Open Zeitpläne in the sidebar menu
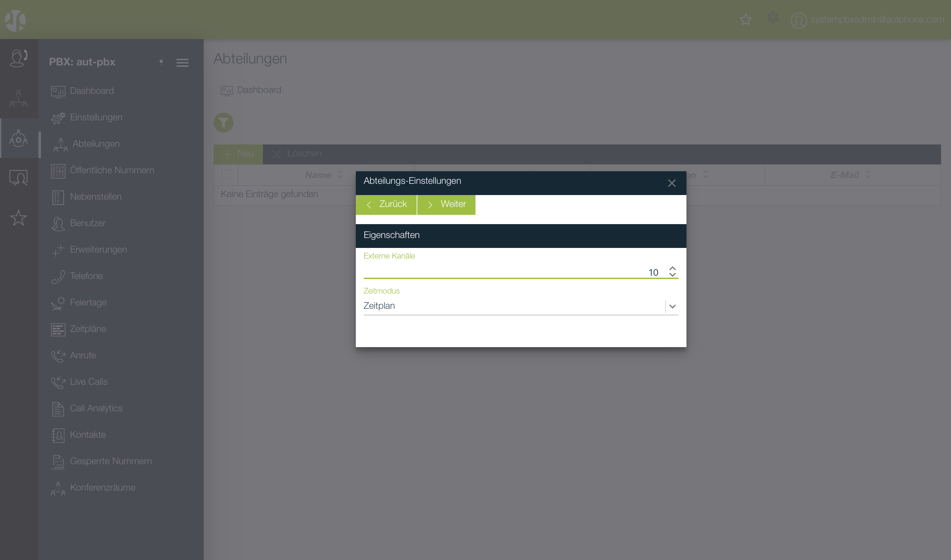This screenshot has width=951, height=560. click(88, 329)
